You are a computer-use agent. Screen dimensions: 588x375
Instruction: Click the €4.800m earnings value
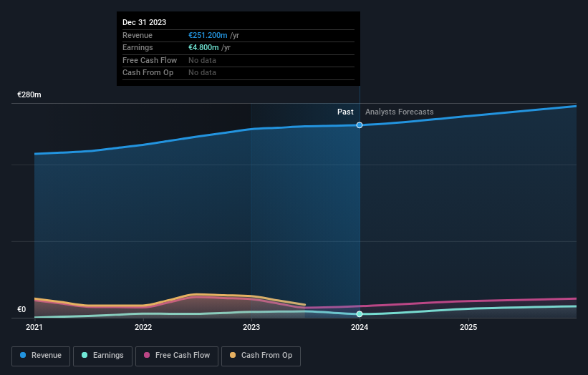coord(203,47)
